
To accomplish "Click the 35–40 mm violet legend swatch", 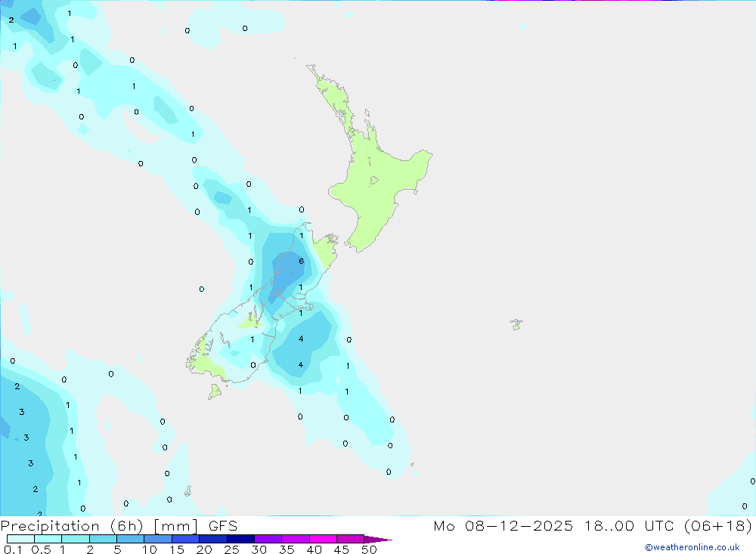I will [296, 539].
